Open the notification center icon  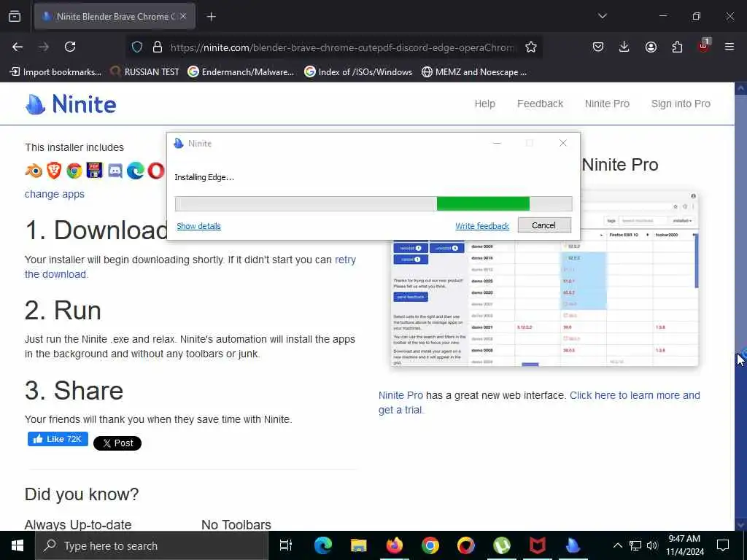[723, 545]
